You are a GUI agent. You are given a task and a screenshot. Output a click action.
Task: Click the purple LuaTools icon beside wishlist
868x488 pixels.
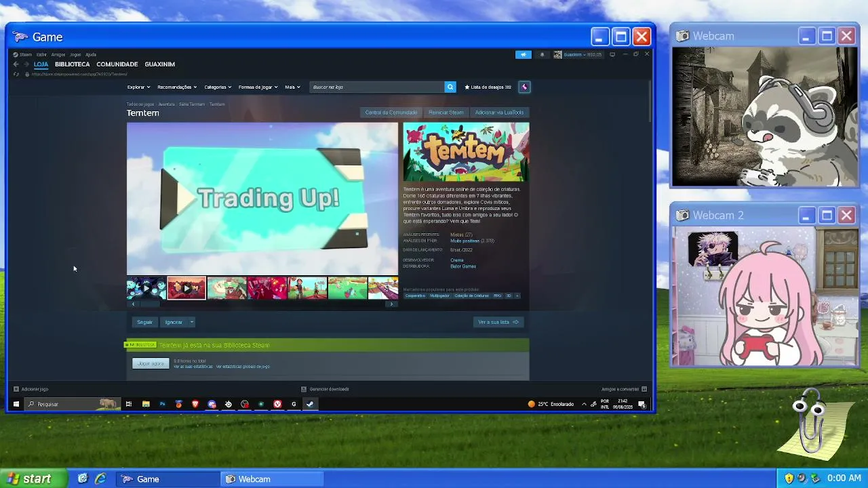524,87
